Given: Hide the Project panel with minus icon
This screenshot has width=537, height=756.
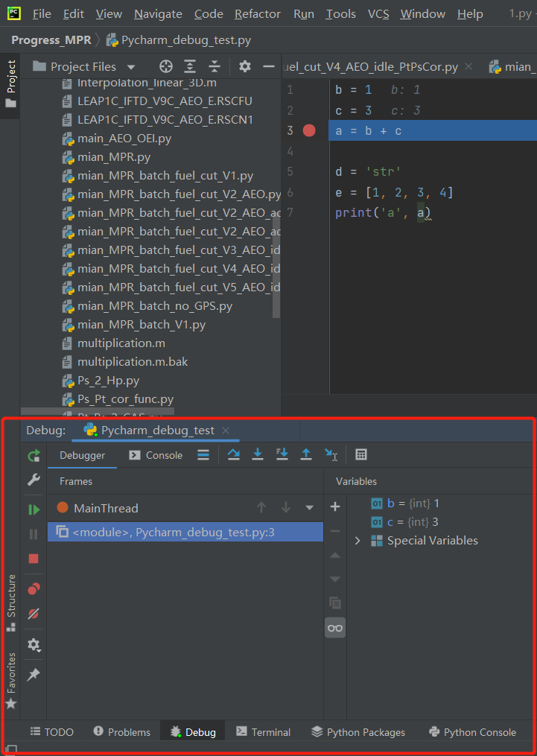Looking at the screenshot, I should click(269, 66).
